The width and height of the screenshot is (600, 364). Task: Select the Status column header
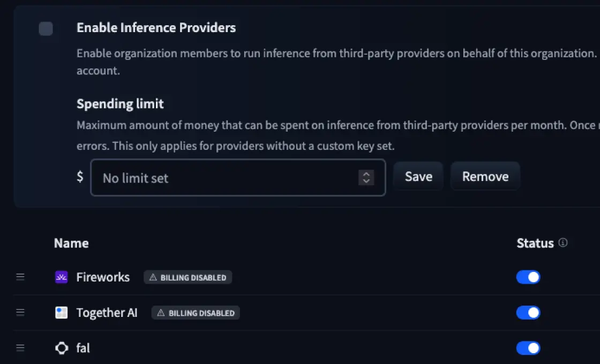[535, 242]
